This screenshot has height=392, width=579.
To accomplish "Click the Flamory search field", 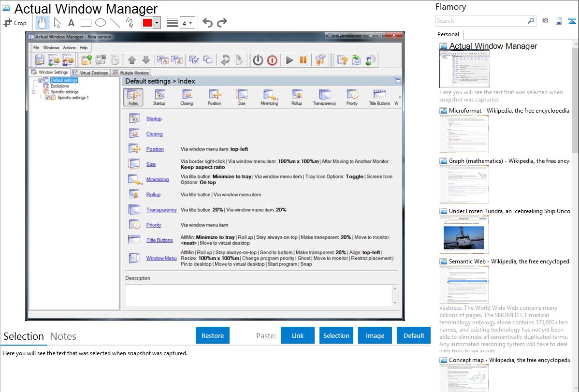I will click(481, 21).
